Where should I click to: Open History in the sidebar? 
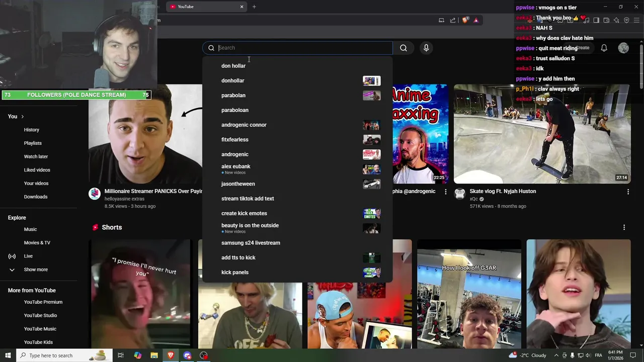[x=31, y=130]
